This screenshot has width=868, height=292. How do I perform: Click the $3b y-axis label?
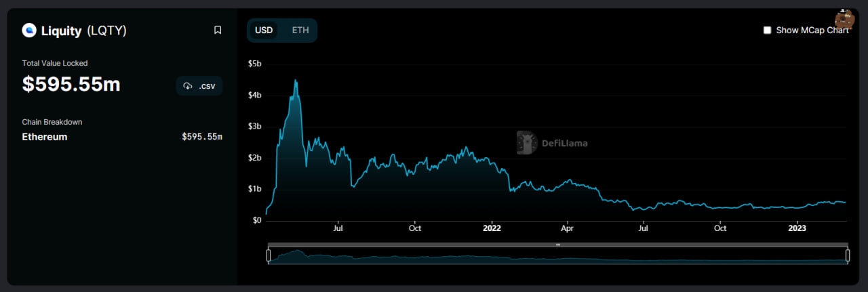coord(254,127)
